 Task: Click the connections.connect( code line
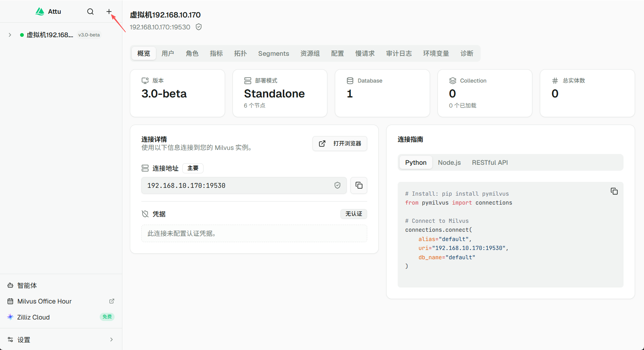tap(439, 230)
